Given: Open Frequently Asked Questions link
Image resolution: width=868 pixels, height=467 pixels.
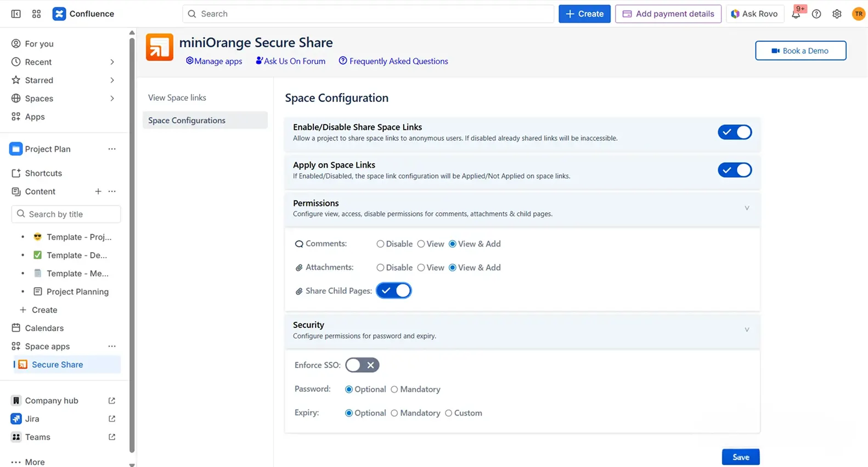Looking at the screenshot, I should [x=393, y=61].
